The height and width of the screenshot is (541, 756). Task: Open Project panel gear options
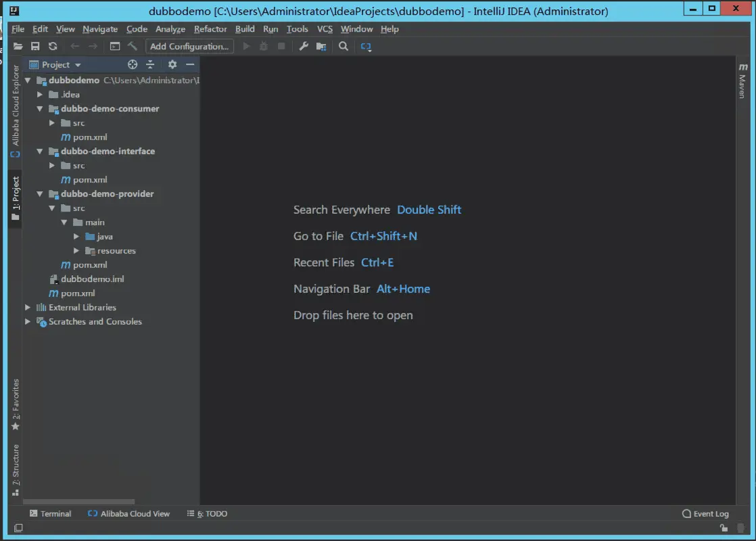pos(172,64)
